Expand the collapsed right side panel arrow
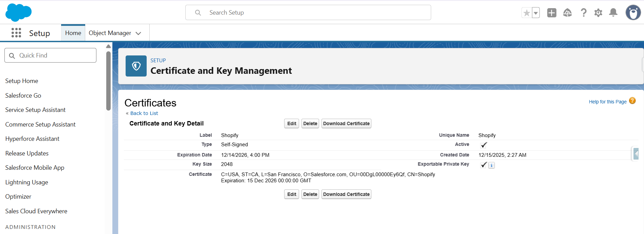The width and height of the screenshot is (644, 234). tap(636, 153)
